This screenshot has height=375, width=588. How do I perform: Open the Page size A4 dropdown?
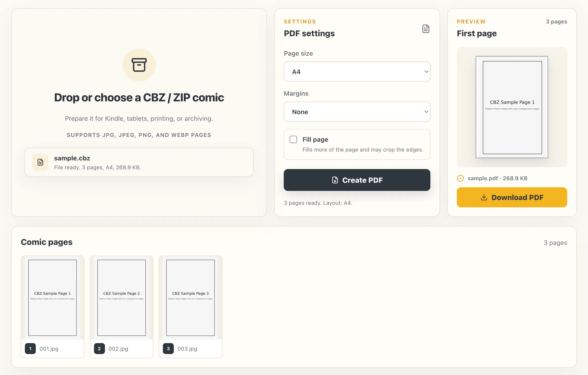click(x=357, y=72)
